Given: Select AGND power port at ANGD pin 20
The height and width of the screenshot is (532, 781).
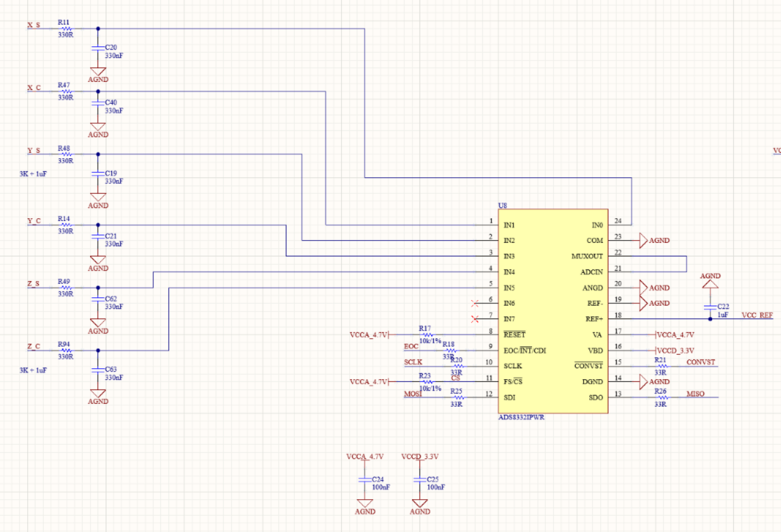Looking at the screenshot, I should tap(654, 288).
